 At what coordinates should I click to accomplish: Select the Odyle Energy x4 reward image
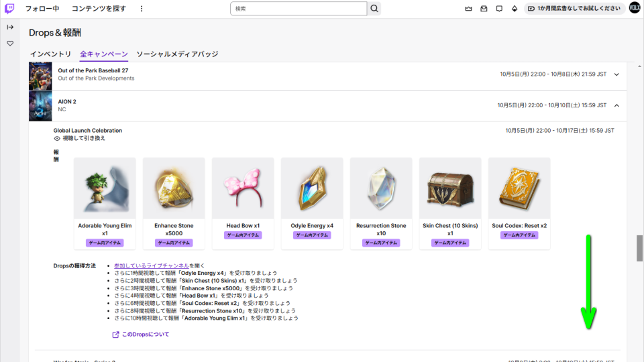click(x=312, y=188)
